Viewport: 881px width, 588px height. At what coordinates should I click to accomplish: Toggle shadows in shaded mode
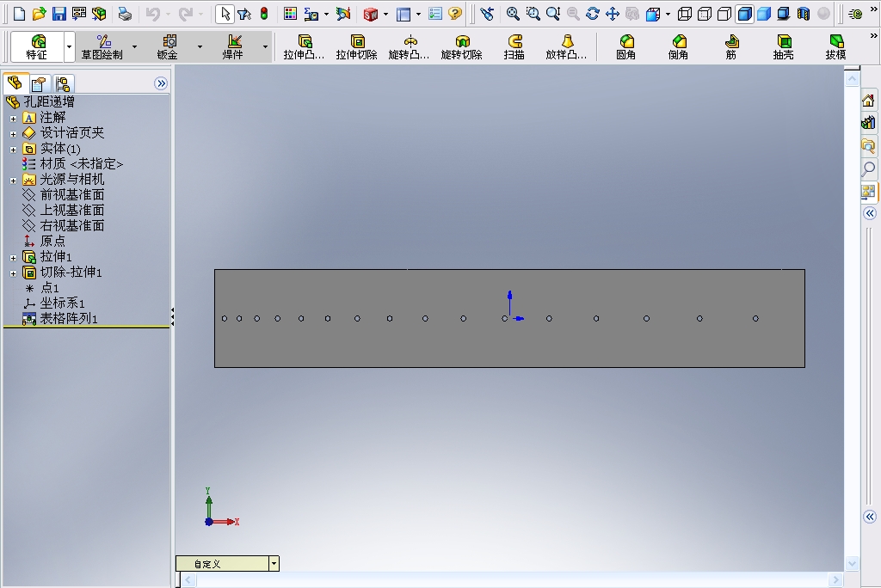[x=784, y=14]
